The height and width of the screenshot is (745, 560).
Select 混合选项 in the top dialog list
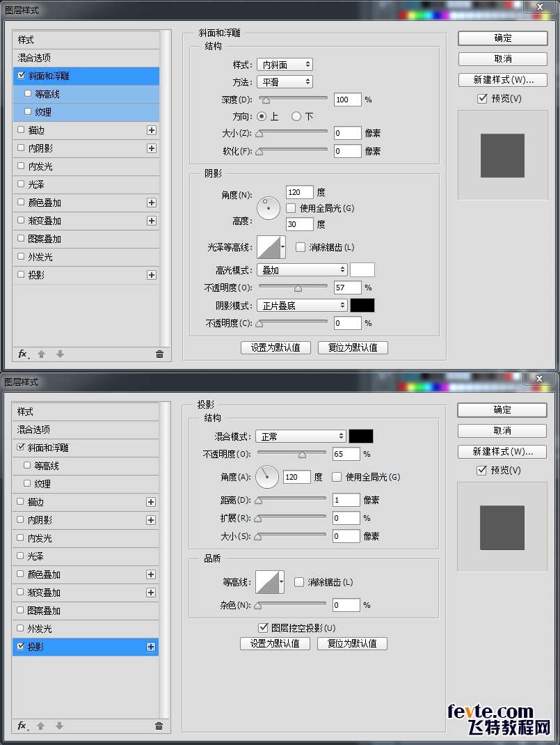86,58
